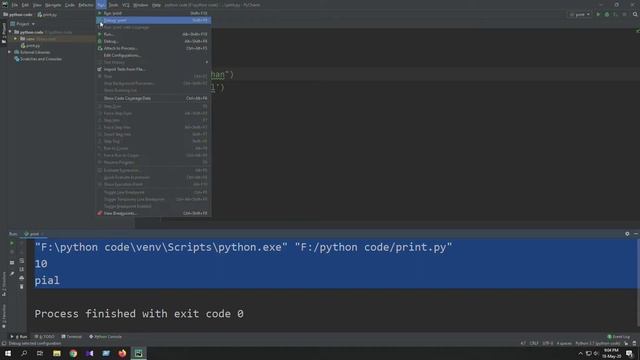
Task: Open the File menu
Action: coord(15,5)
